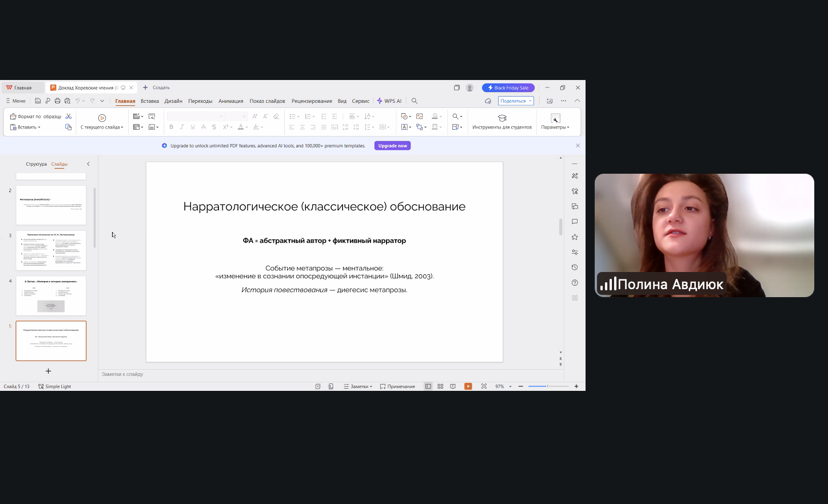Click the Save icon in quick access toolbar

pyautogui.click(x=38, y=101)
